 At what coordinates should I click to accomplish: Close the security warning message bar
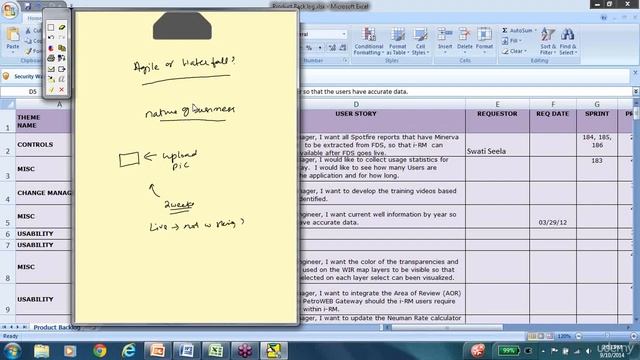pos(635,72)
